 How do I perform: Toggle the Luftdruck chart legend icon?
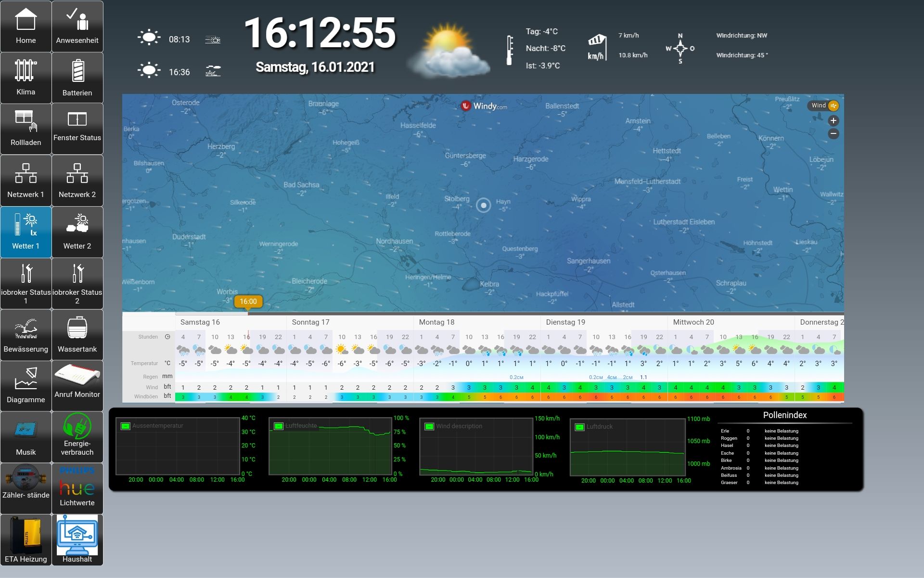click(x=579, y=427)
